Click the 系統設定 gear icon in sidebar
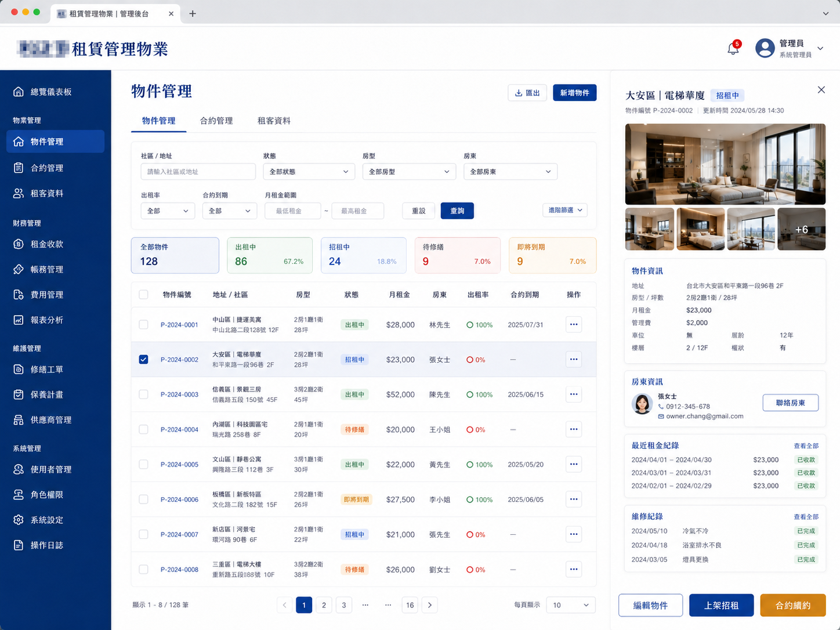The height and width of the screenshot is (630, 840). click(19, 520)
